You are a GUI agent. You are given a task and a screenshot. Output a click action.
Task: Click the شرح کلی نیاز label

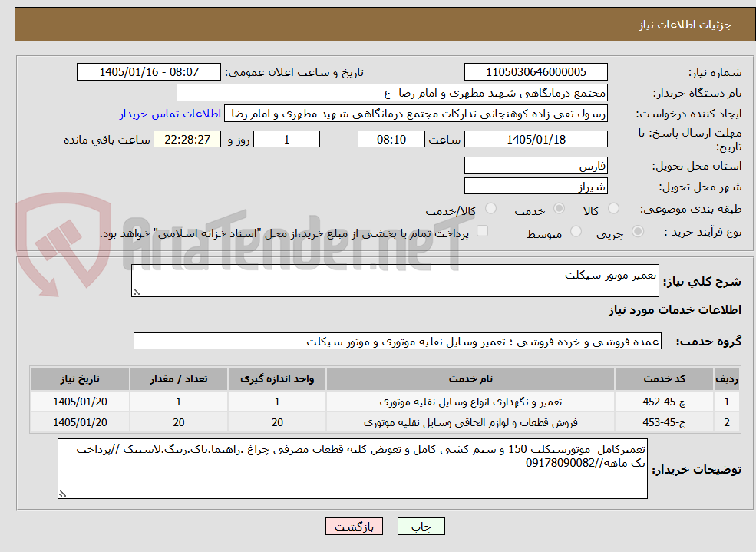702,282
